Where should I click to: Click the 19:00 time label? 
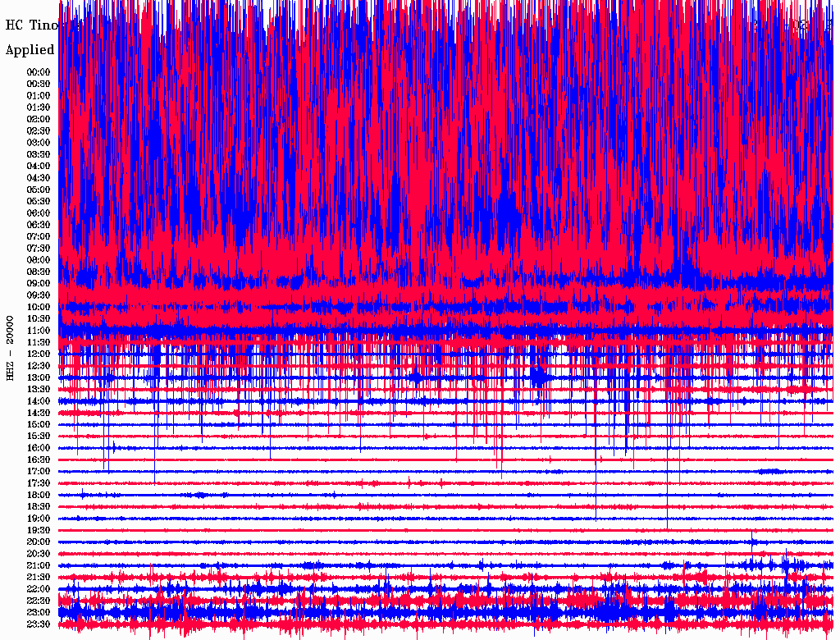click(39, 519)
